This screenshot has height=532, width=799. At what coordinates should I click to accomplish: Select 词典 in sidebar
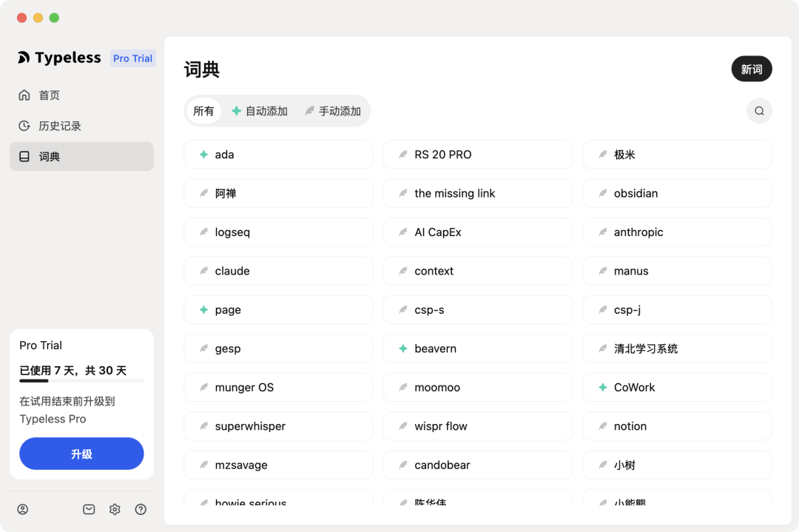[x=81, y=156]
